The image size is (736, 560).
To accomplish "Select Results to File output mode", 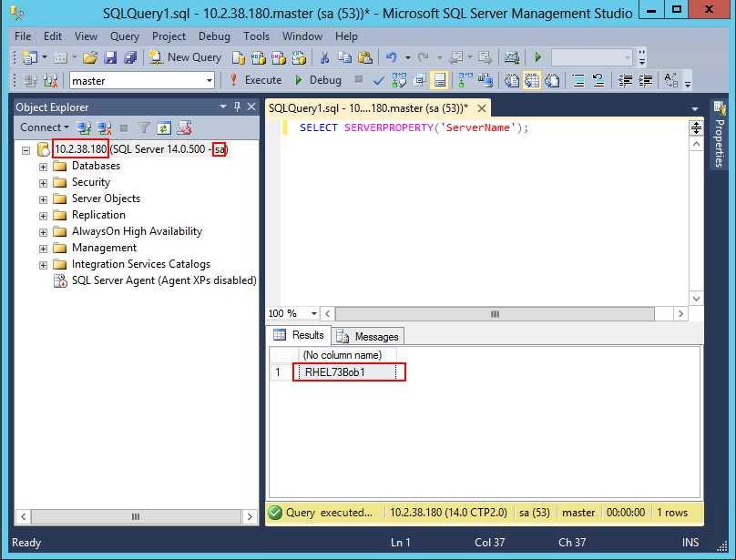I will tap(552, 81).
